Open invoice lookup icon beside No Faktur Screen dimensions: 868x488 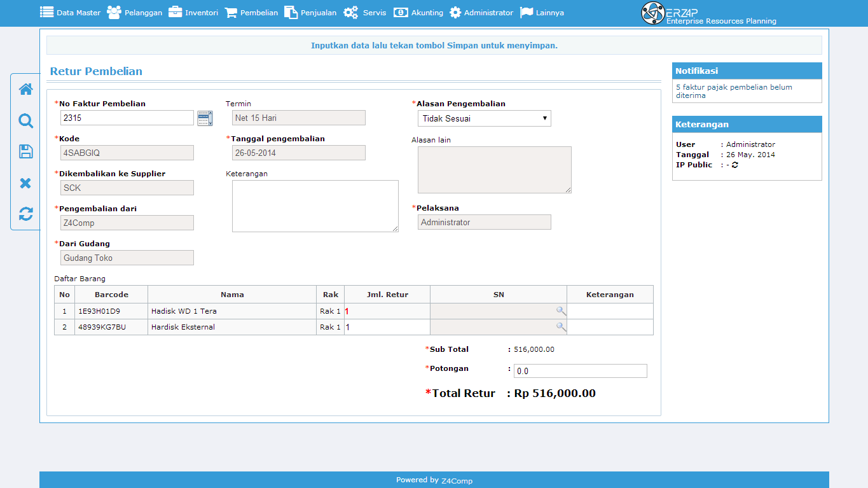coord(205,118)
